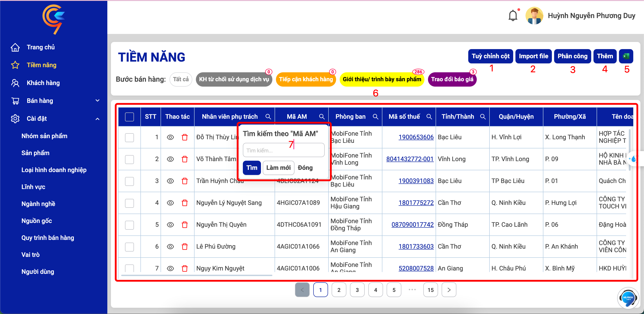Open Phòng ban column search icon

click(375, 116)
